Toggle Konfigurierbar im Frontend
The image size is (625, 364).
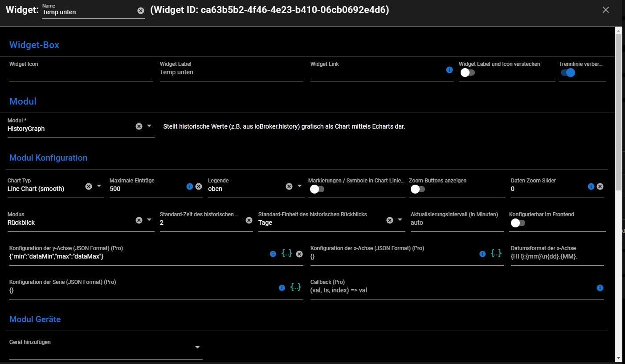518,223
